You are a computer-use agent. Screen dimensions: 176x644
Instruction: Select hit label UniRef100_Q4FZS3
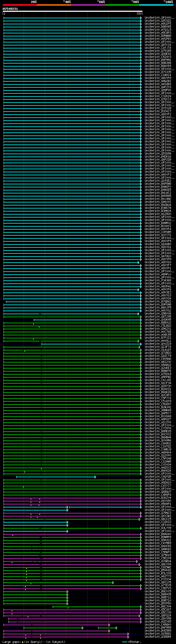tap(158, 87)
